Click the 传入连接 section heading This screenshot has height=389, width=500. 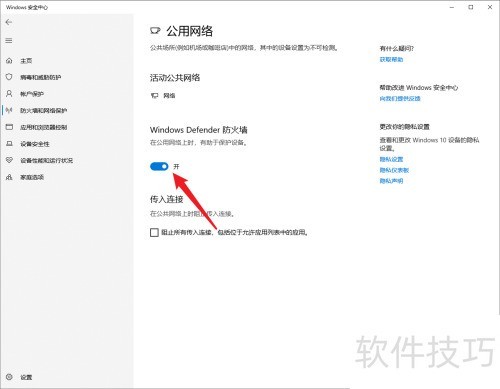point(166,199)
